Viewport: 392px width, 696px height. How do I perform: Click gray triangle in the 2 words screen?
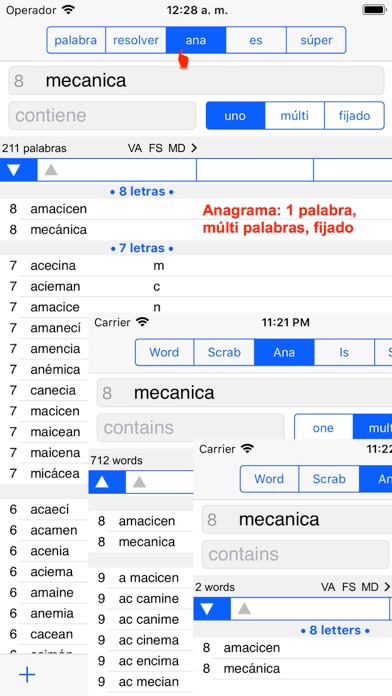point(244,609)
